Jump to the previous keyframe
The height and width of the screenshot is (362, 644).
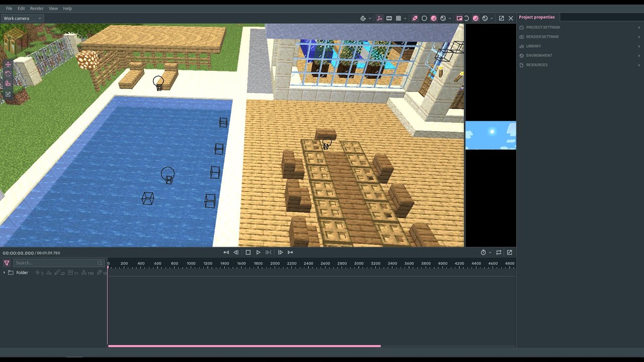click(226, 252)
